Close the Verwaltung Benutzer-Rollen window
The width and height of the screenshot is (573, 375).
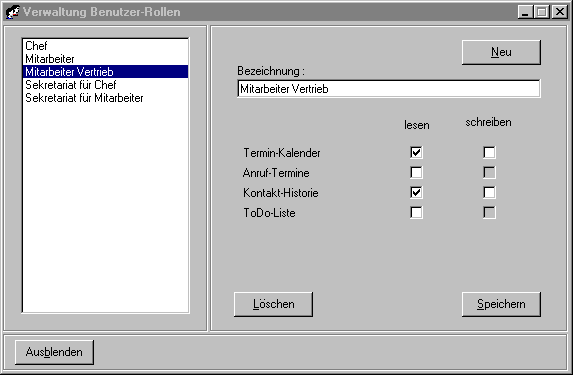tap(559, 12)
